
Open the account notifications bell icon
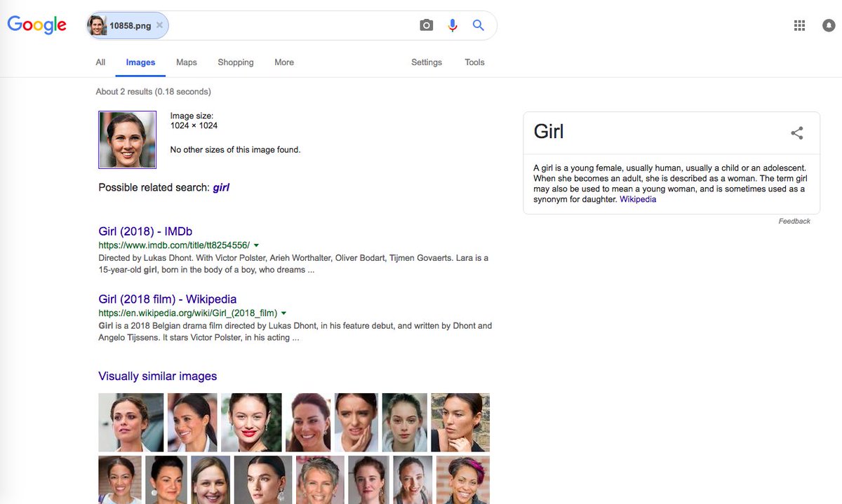coord(829,26)
